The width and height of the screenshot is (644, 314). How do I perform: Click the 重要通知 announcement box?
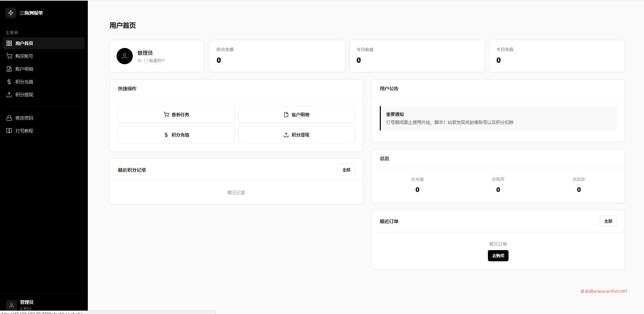coord(498,118)
